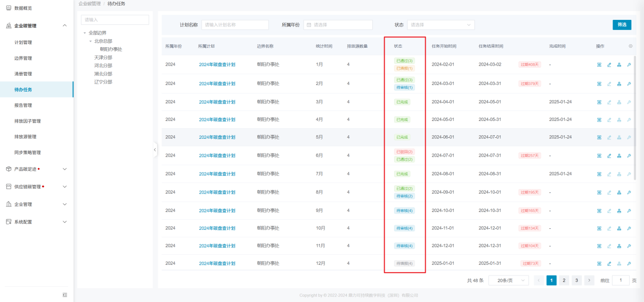Viewport: 644px width, 302px height.
Task: Open 报告管理 in the sidebar menu
Action: pos(23,105)
